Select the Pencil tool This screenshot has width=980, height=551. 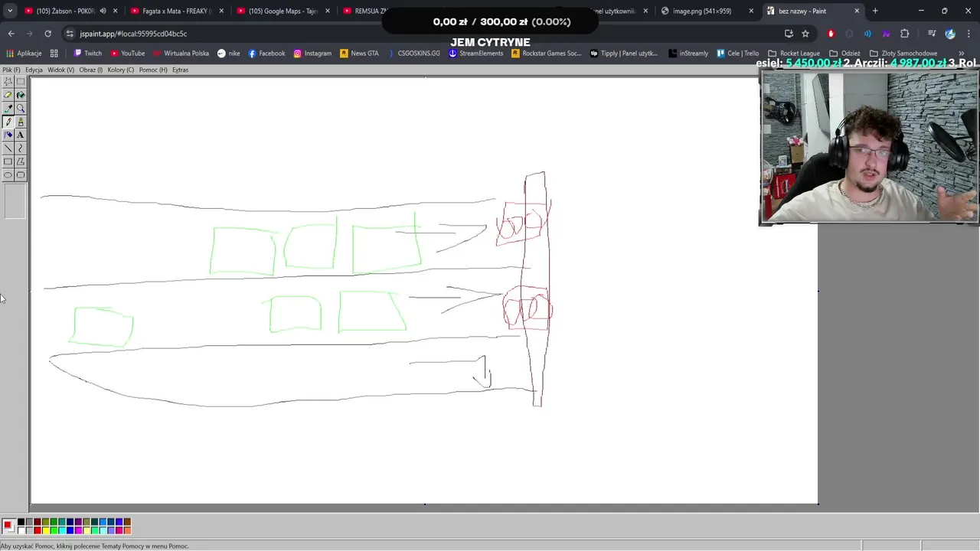click(8, 122)
